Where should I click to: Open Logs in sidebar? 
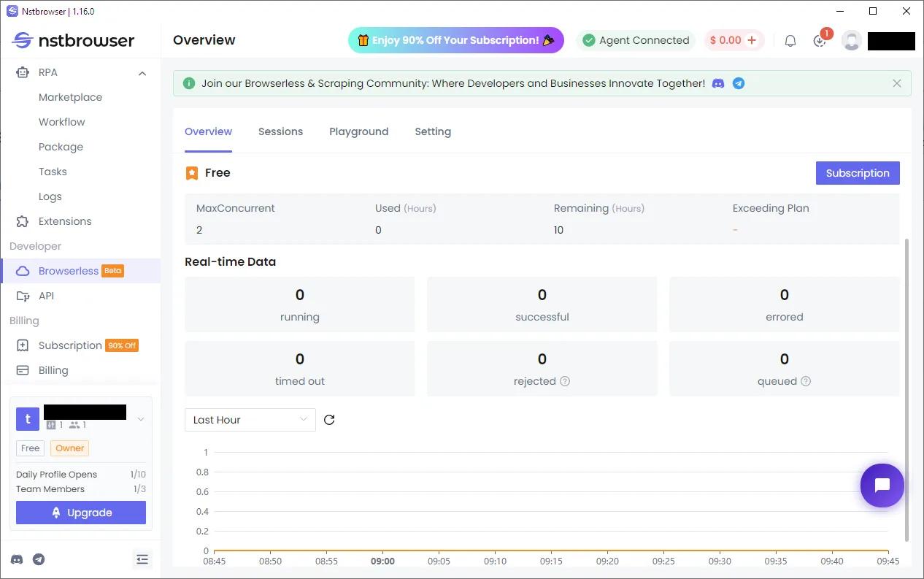click(50, 196)
